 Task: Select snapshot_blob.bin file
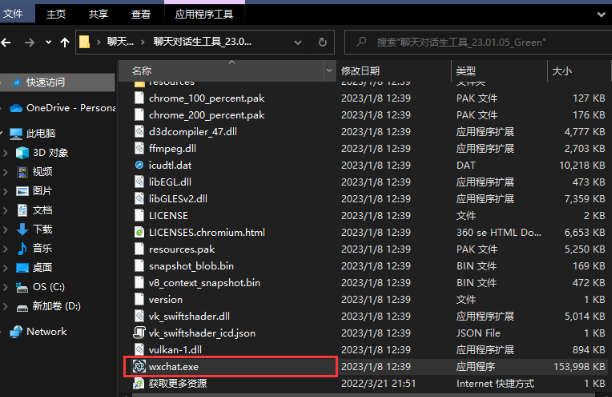tap(191, 266)
